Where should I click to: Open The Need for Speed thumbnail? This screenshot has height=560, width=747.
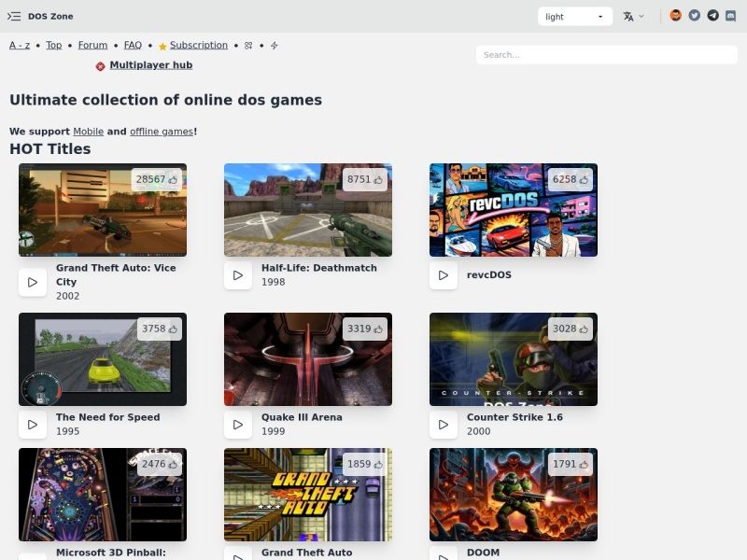[103, 359]
